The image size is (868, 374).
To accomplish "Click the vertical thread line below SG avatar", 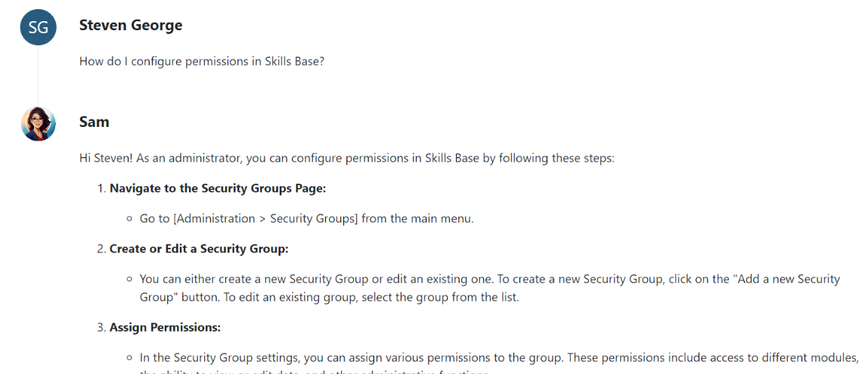I will click(38, 74).
